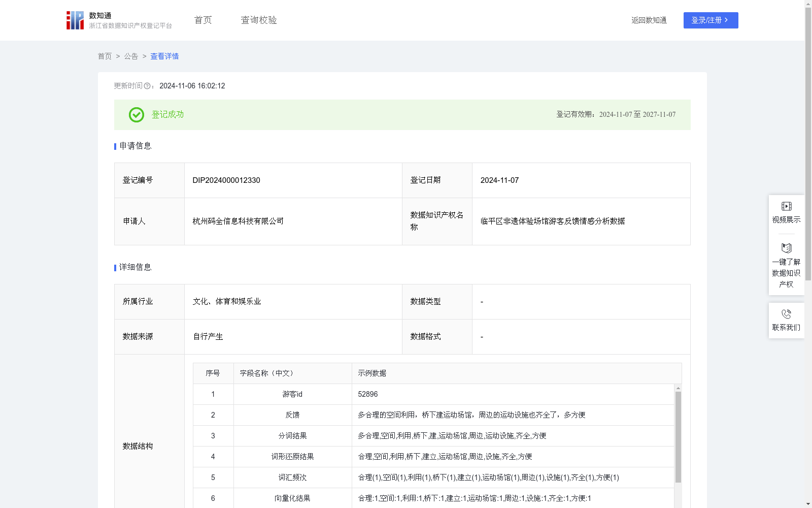This screenshot has height=508, width=812.
Task: Select 临平区非遗体验场馆游客反馈情感分析数据 text
Action: (553, 221)
